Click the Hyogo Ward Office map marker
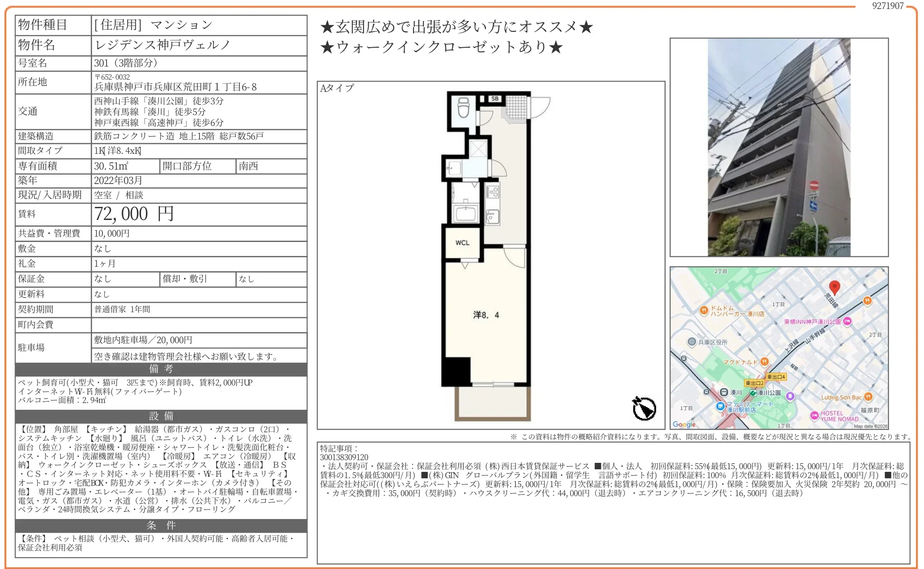 click(692, 342)
